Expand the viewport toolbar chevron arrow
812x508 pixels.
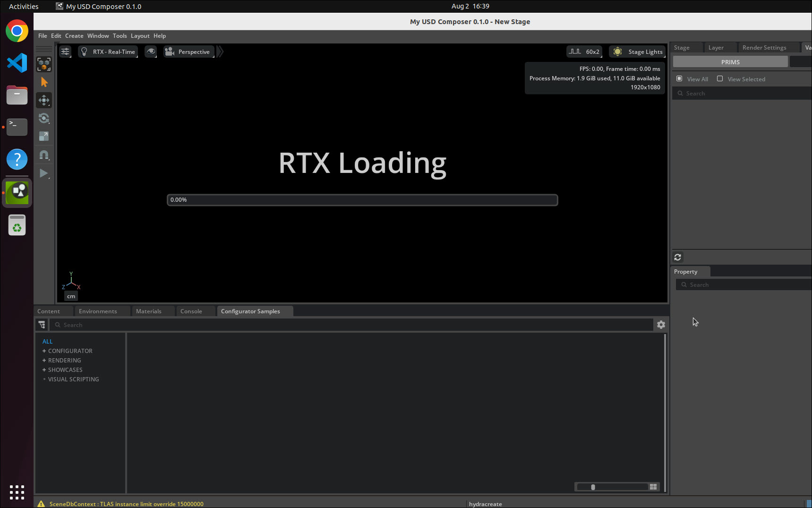[x=220, y=52]
